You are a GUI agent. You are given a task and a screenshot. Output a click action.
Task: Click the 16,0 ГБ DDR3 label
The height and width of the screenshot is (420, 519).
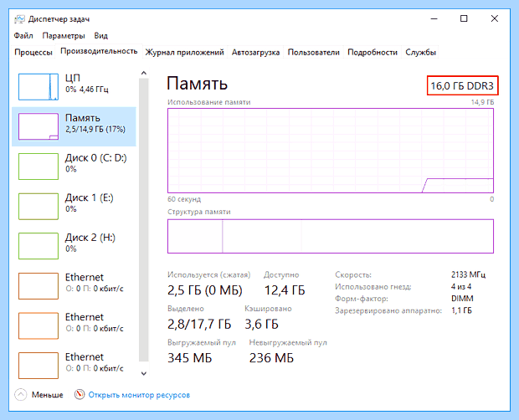coord(462,86)
